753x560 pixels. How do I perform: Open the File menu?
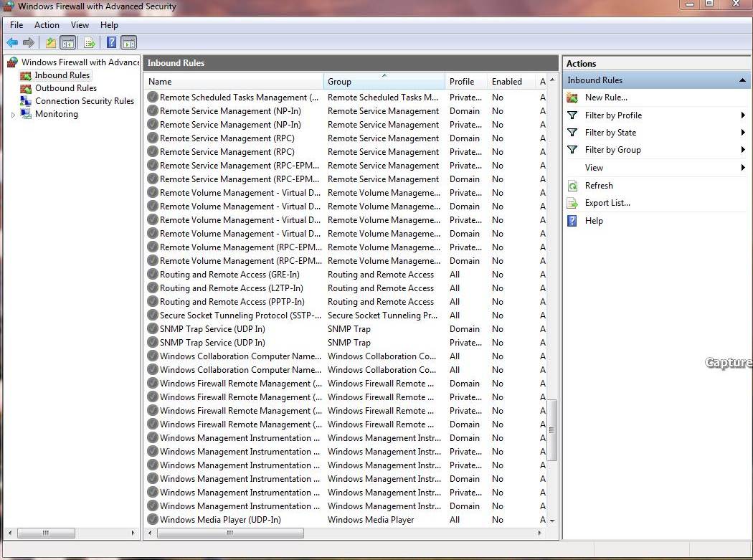(16, 25)
